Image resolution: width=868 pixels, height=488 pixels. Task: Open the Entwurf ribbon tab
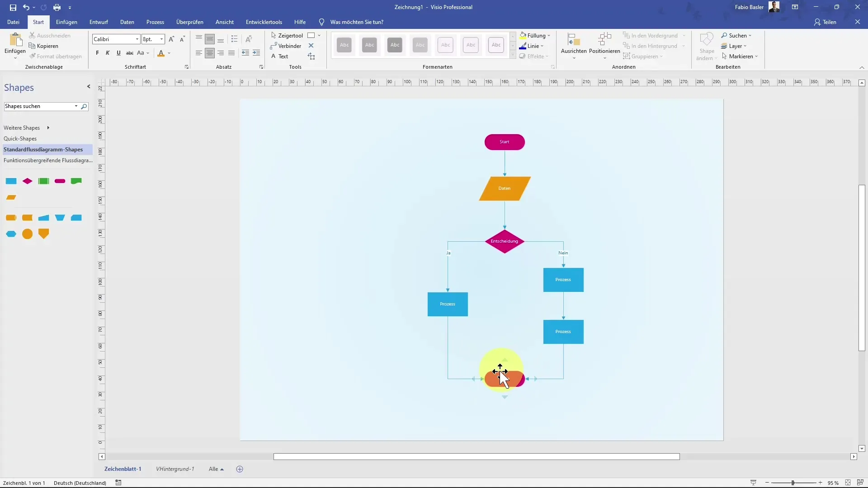click(x=99, y=22)
